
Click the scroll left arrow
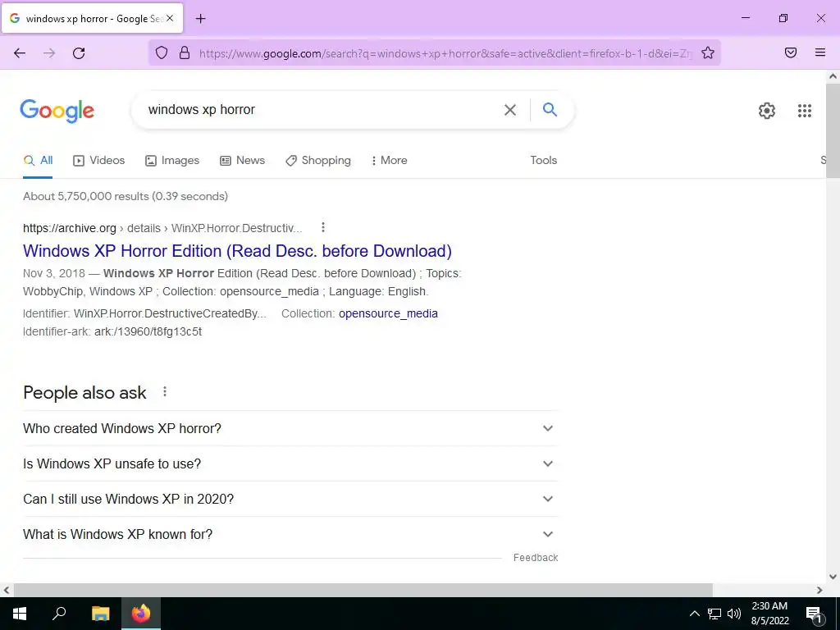click(7, 591)
